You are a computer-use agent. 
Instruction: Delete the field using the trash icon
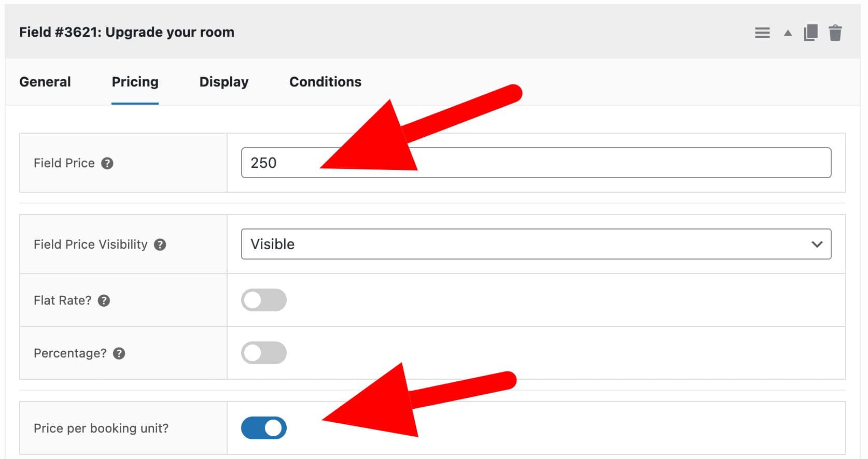836,32
